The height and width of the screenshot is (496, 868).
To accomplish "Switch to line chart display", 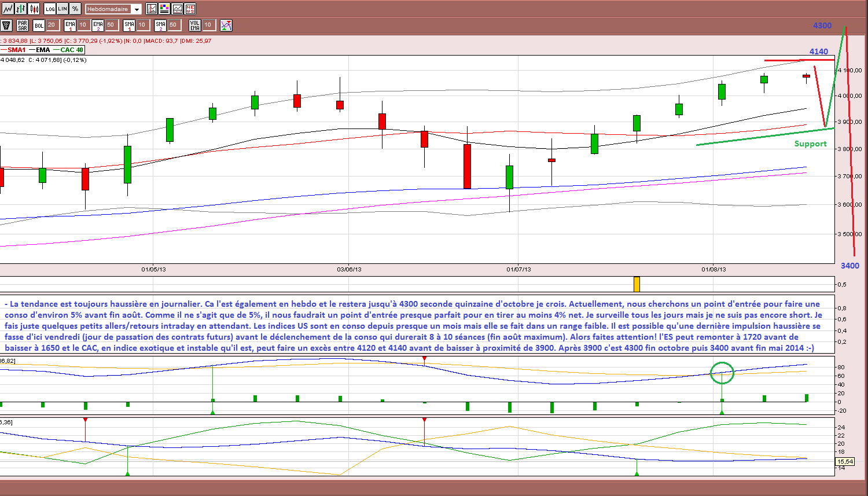I will 8,9.
